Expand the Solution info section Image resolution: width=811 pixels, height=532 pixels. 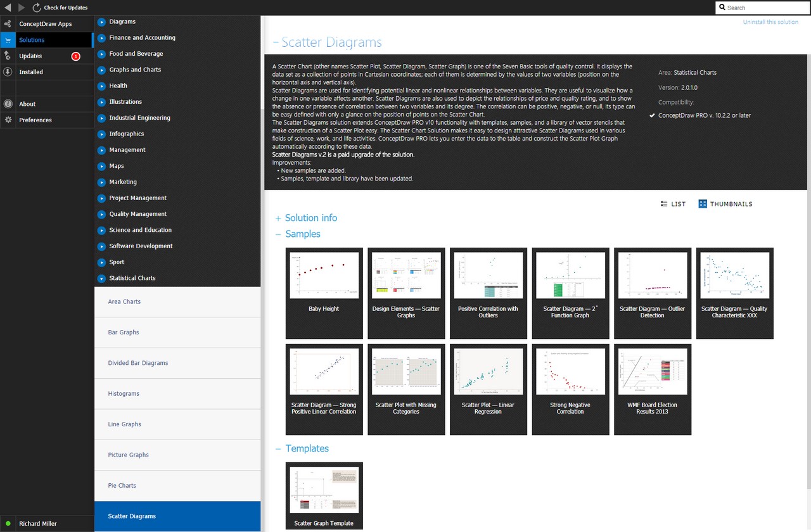pos(278,218)
